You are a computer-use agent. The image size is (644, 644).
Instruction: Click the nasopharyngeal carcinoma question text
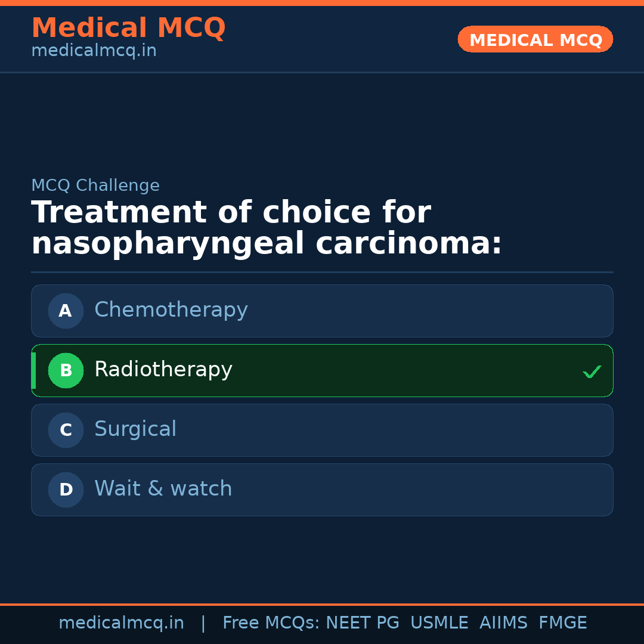pos(267,228)
